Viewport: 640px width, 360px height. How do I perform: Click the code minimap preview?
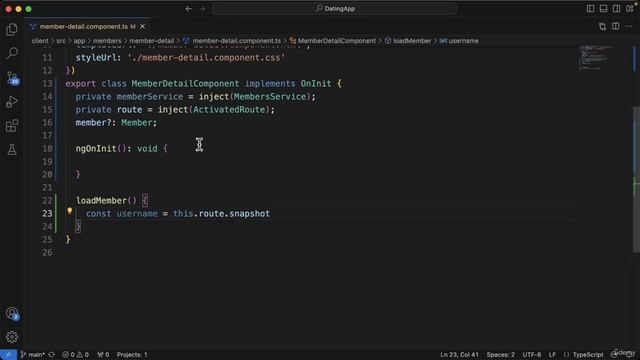tap(596, 58)
